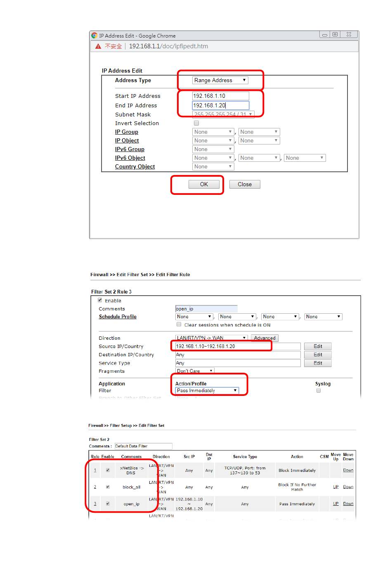This screenshot has width=392, height=573.
Task: Open the IP Group link
Action: pos(127,132)
